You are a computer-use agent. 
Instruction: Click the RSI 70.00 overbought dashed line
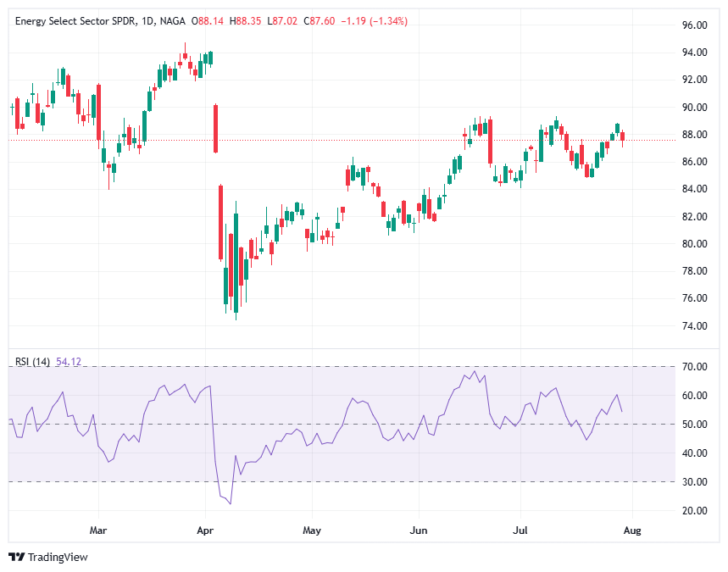pos(339,368)
